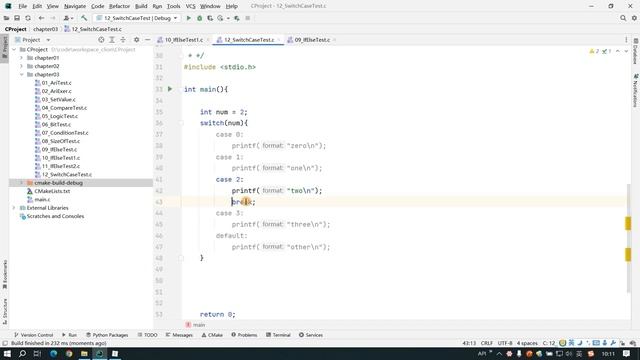Build project with the hammer icon
The width and height of the screenshot is (640, 360).
pos(84,18)
